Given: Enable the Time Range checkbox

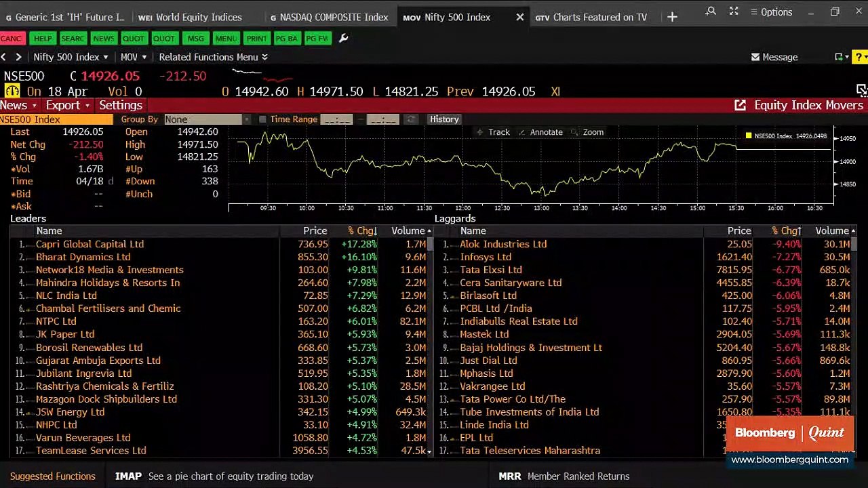Looking at the screenshot, I should [262, 119].
